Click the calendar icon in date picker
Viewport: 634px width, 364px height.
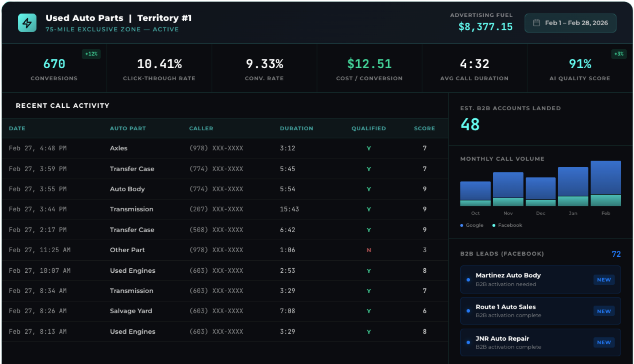(536, 23)
